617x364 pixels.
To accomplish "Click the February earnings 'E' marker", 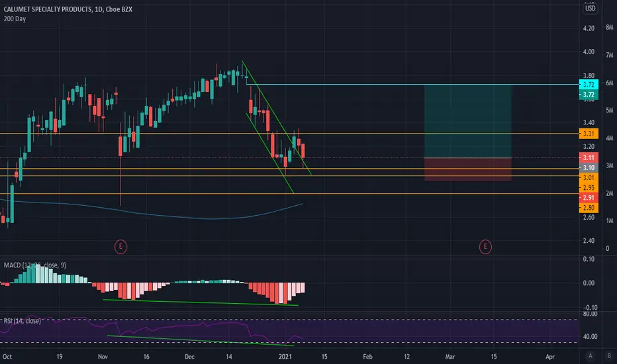I will coord(485,247).
